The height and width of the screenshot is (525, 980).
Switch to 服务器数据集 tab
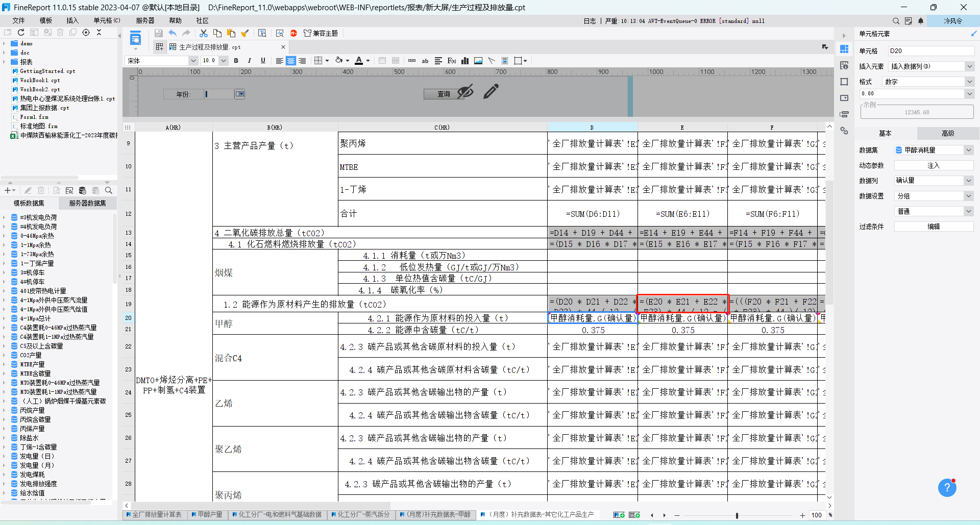point(87,203)
